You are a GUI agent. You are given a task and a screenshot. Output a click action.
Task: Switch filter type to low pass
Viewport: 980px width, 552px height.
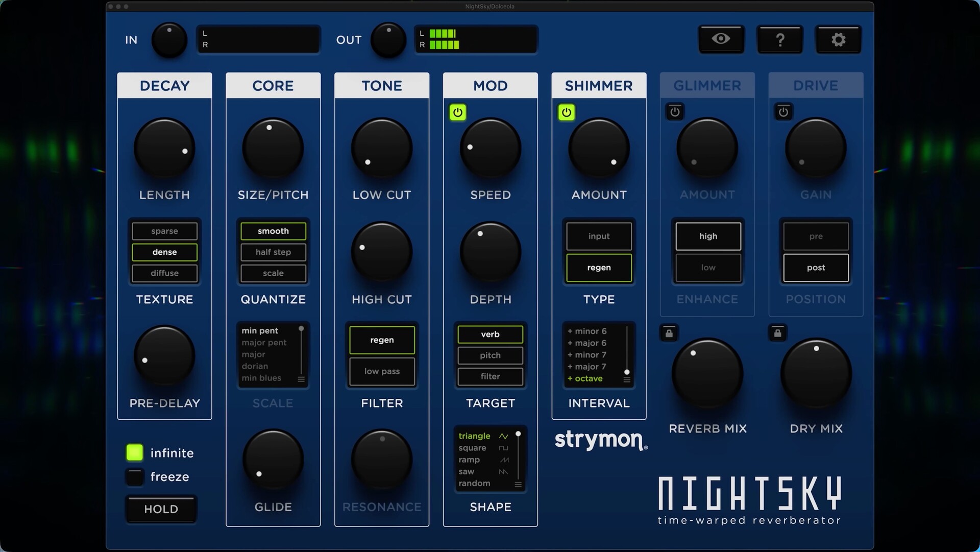pos(382,371)
